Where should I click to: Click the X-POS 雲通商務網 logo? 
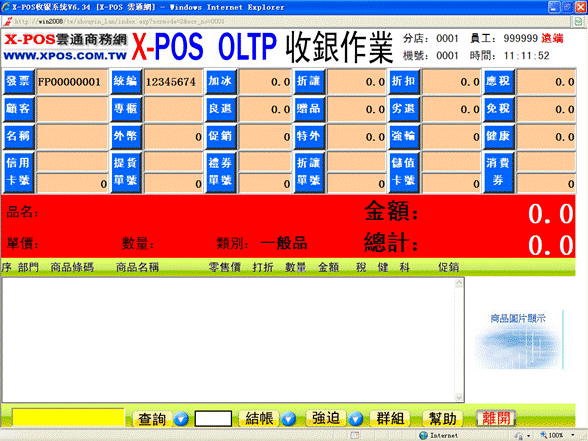(66, 47)
